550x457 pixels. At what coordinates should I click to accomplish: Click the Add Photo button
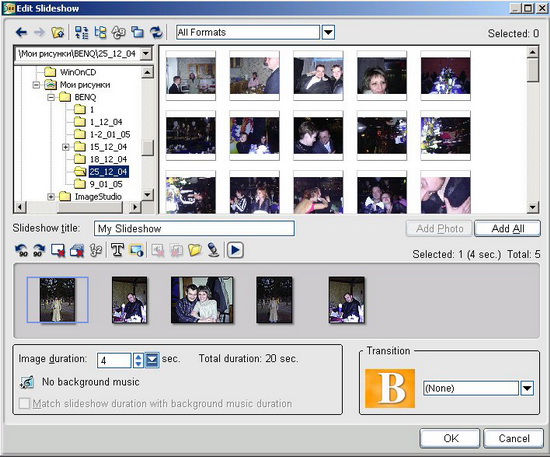(x=439, y=229)
